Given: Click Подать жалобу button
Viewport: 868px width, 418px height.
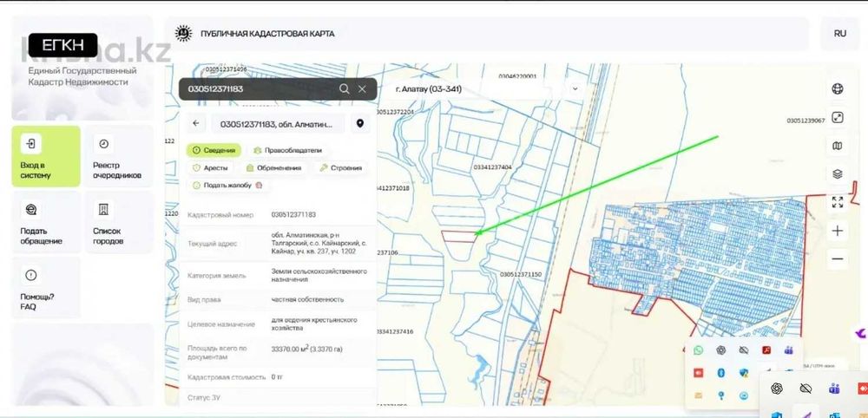Looking at the screenshot, I should click(x=227, y=186).
